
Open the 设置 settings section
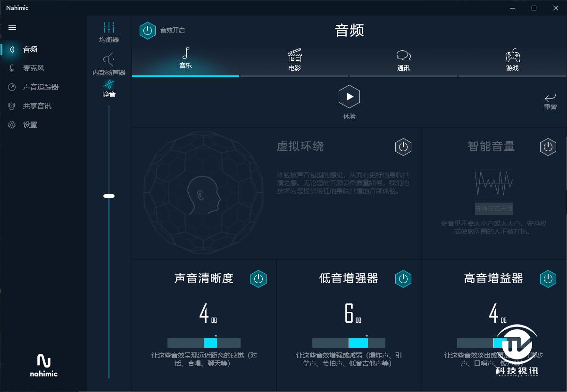point(30,124)
